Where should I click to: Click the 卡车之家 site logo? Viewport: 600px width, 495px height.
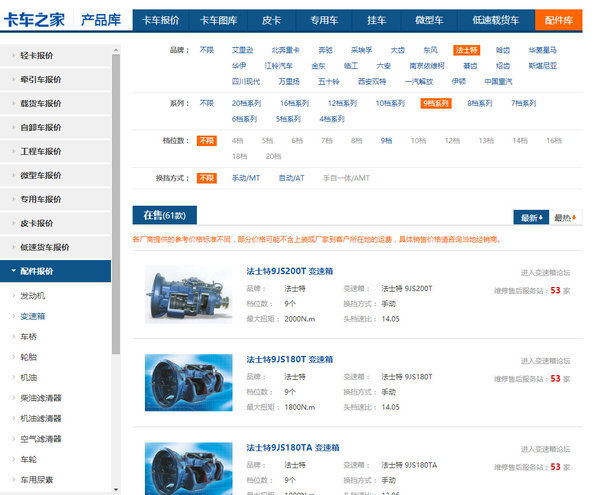[x=34, y=20]
